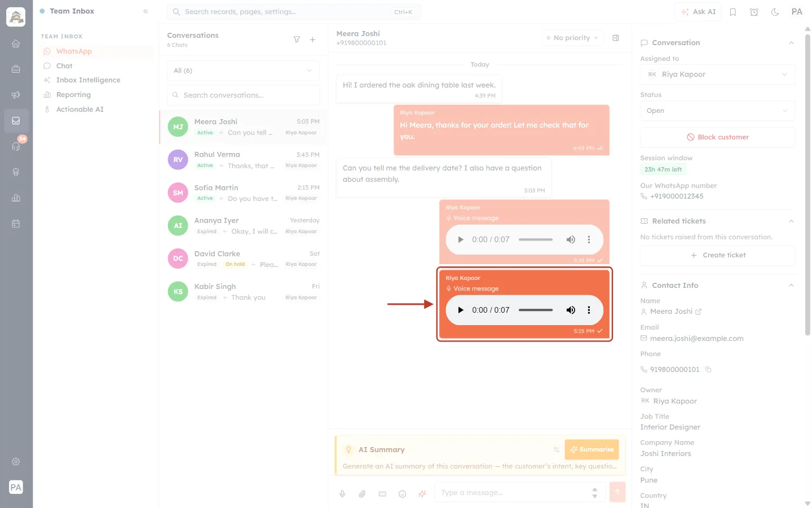The width and height of the screenshot is (812, 508).
Task: Open the headset icon with 54 badge
Action: point(16,146)
